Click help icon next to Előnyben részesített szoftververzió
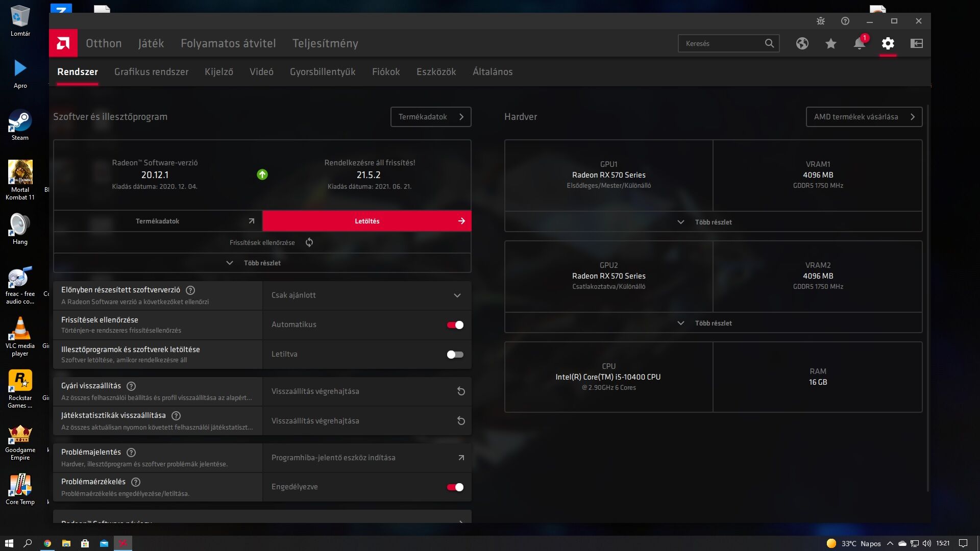Viewport: 980px width, 551px height. tap(190, 290)
